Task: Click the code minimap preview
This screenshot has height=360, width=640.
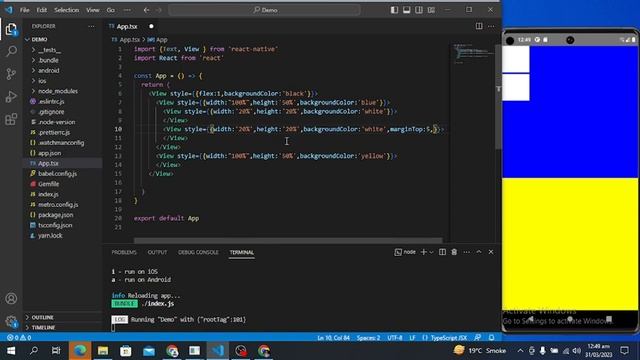Action: click(x=473, y=53)
